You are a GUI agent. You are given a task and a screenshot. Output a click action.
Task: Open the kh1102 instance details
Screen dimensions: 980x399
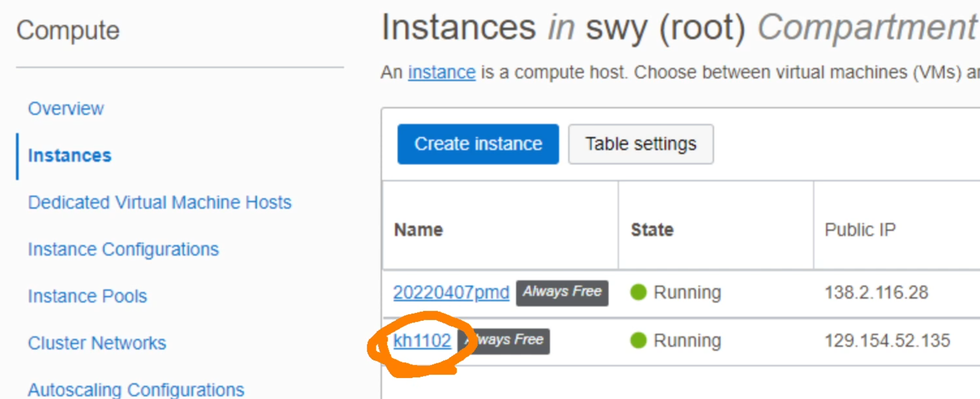pos(422,341)
